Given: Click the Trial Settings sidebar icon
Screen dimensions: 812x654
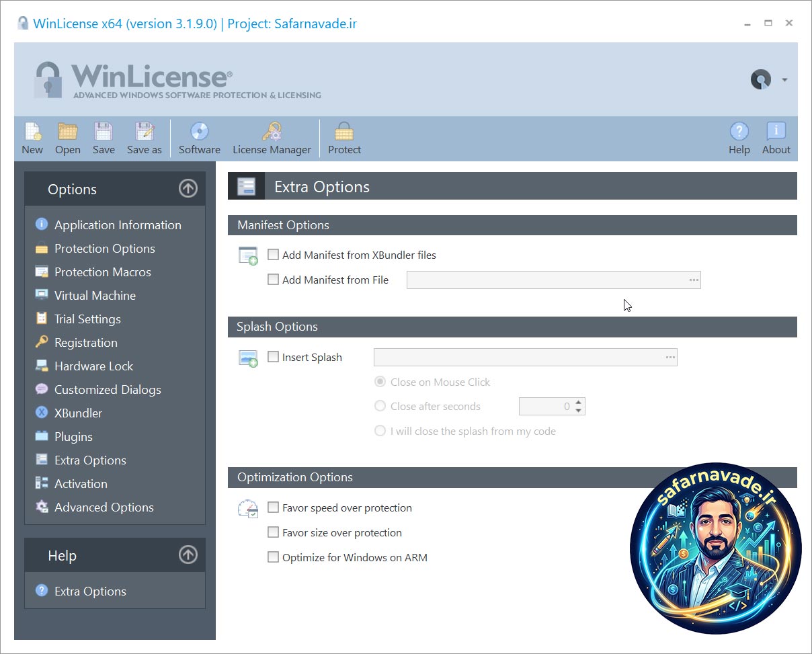Looking at the screenshot, I should [42, 319].
